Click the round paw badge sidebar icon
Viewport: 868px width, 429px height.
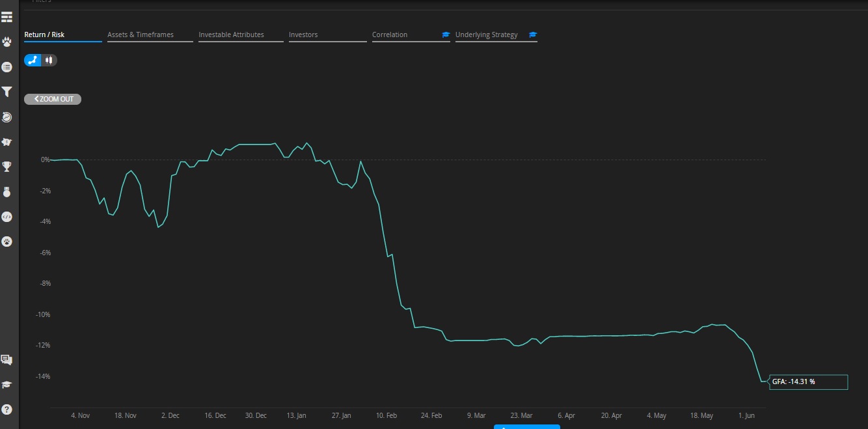[7, 242]
